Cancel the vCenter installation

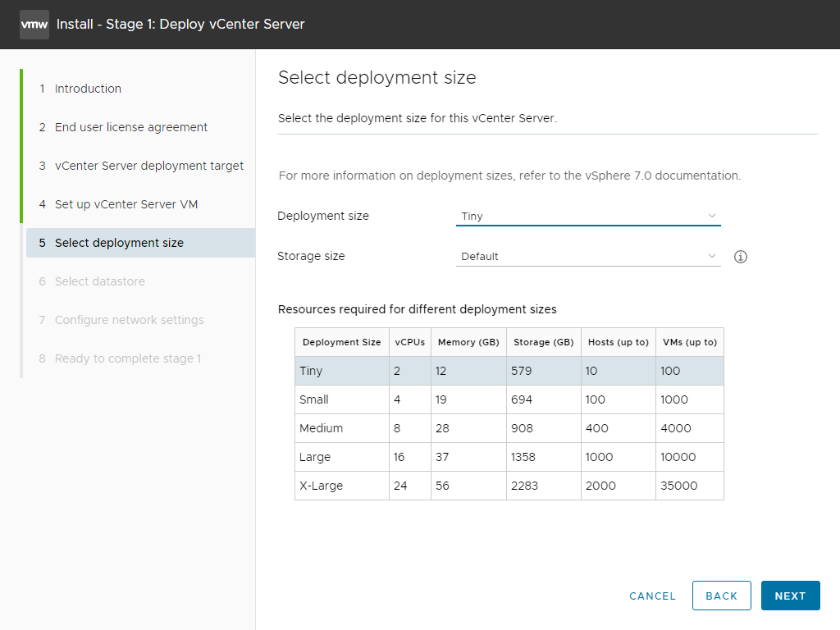click(652, 596)
